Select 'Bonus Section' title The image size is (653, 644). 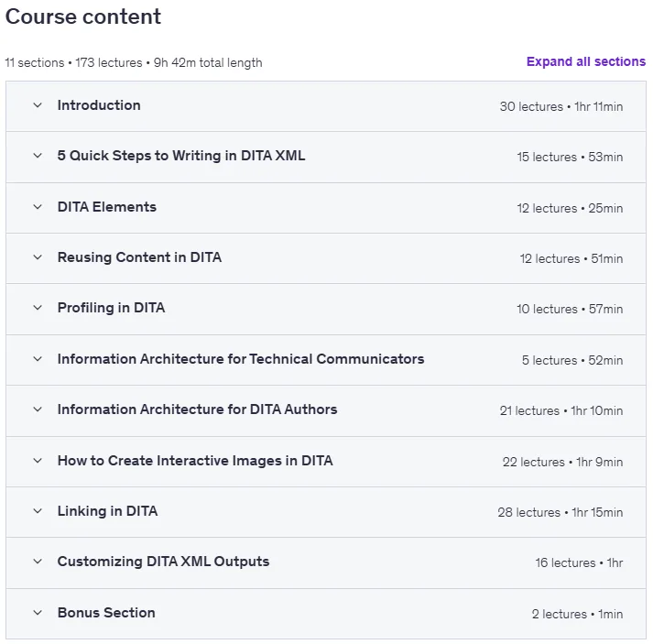pos(106,613)
